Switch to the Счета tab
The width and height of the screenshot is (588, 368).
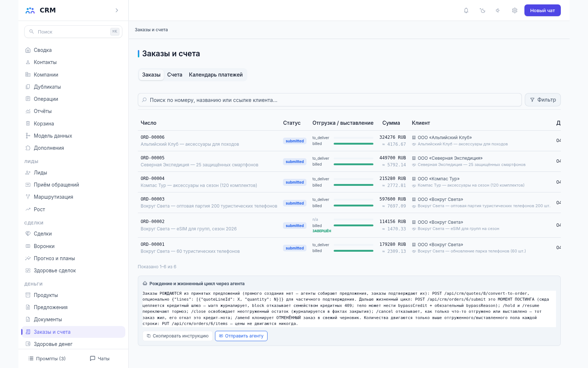point(175,75)
